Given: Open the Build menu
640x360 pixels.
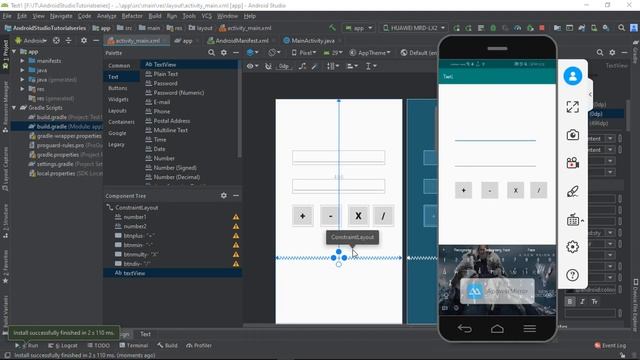Looking at the screenshot, I should 155,16.
